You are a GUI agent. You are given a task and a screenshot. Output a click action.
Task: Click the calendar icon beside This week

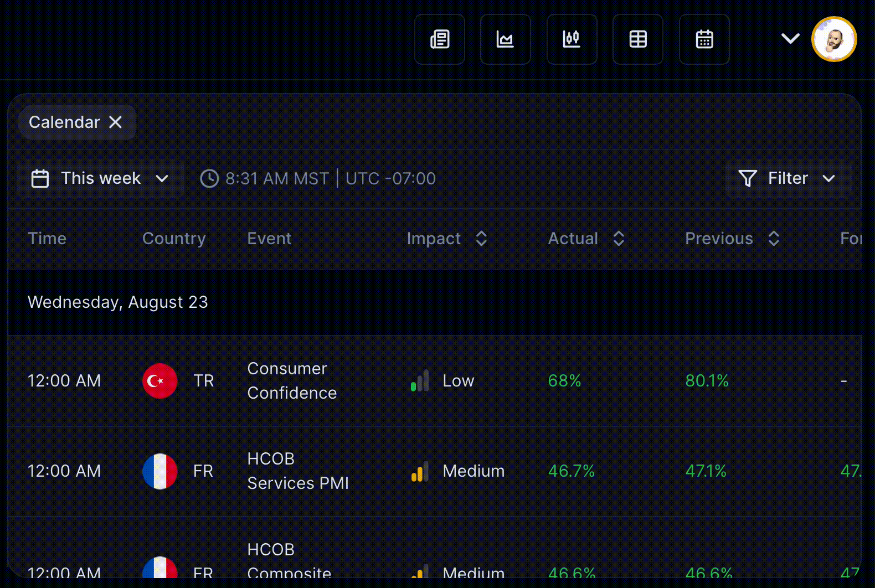coord(40,178)
